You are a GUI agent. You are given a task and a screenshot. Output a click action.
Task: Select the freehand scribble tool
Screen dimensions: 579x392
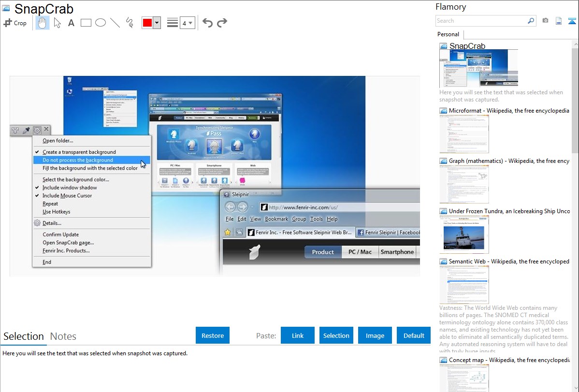point(130,23)
